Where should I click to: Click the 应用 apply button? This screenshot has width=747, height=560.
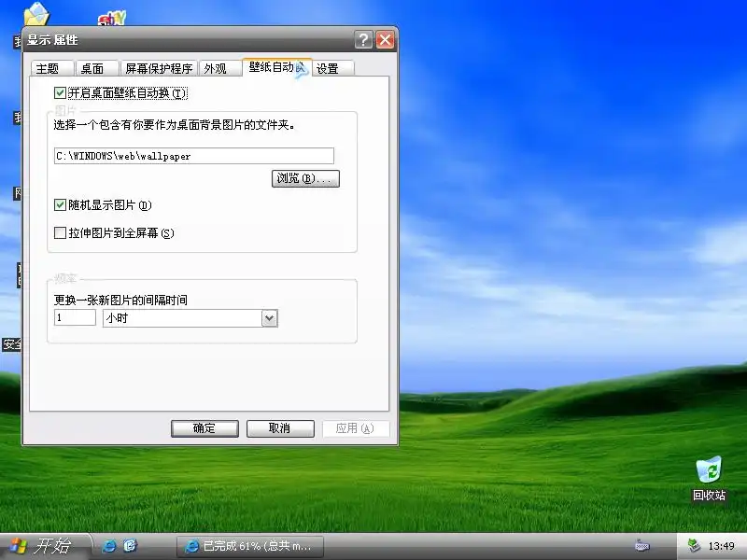[356, 428]
